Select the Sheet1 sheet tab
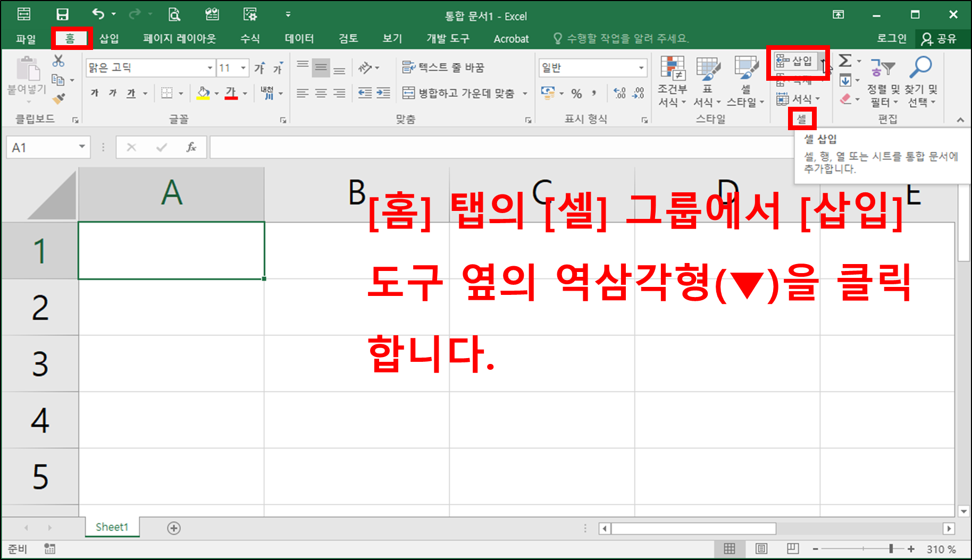The image size is (972, 560). [x=112, y=527]
